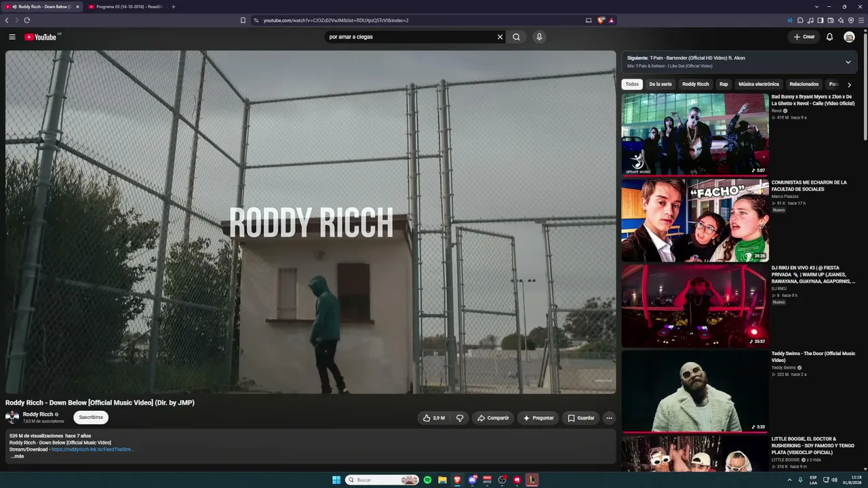Save the video with Guardar
868x488 pixels.
click(581, 418)
